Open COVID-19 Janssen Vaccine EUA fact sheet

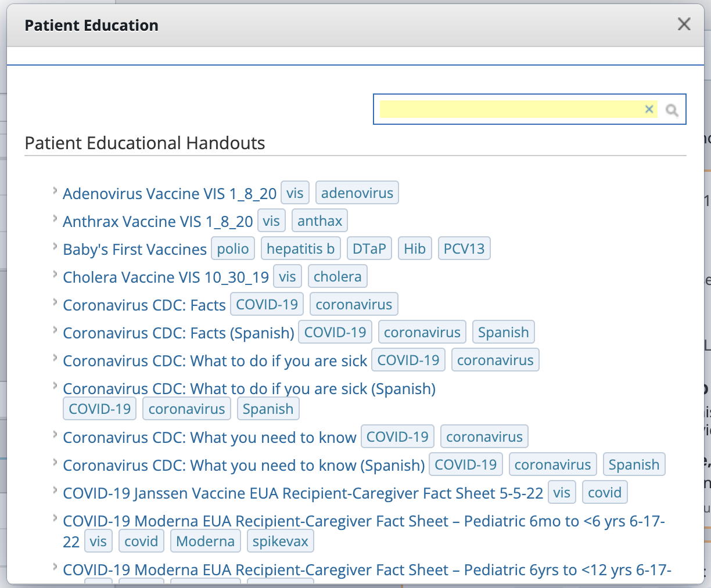tap(302, 492)
